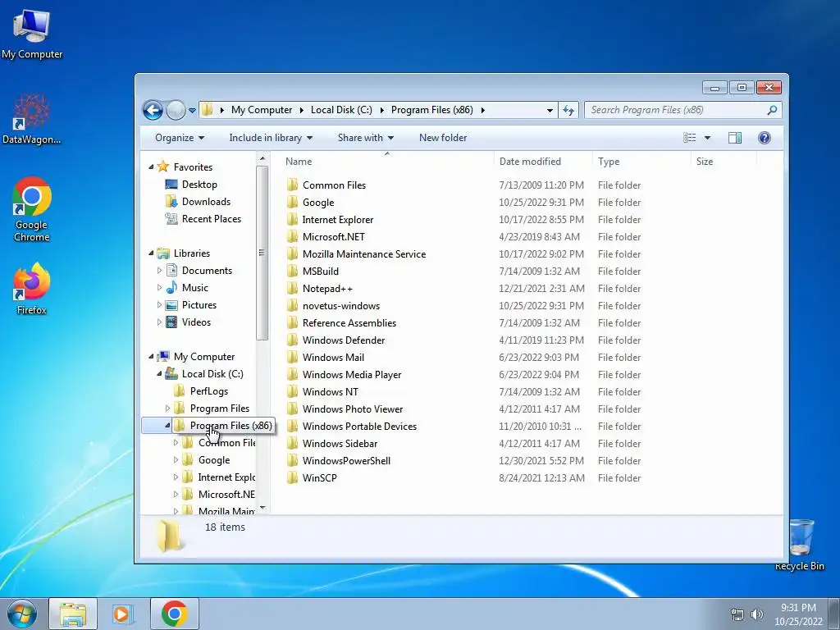Expand the Google subfolder in tree

176,459
